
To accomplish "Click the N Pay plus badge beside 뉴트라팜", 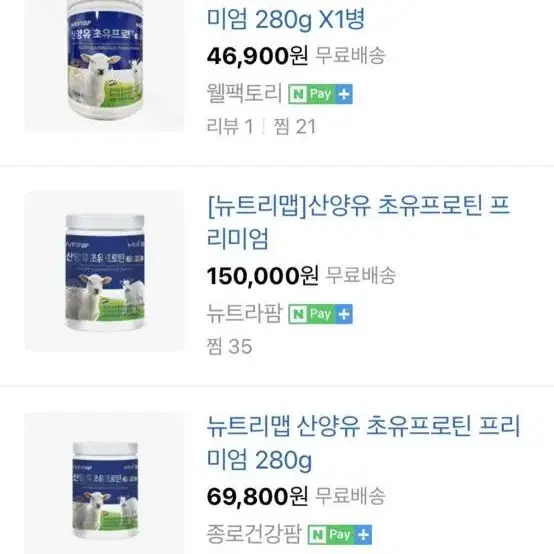I will click(x=320, y=314).
